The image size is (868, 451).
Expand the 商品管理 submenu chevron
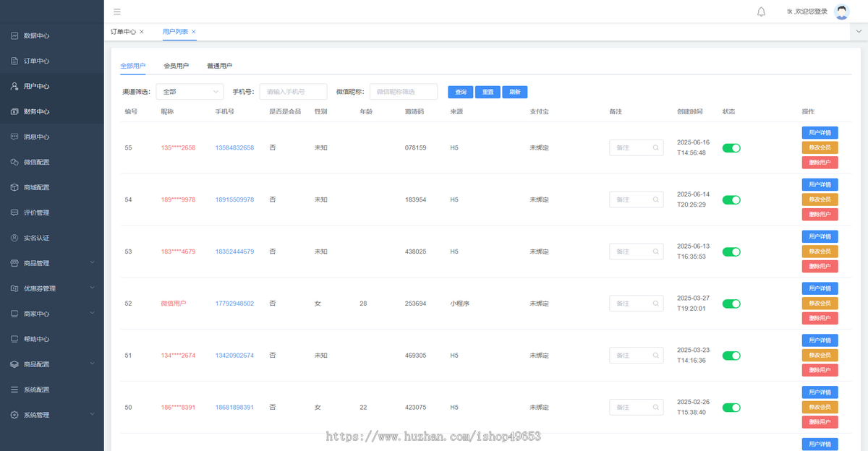92,262
